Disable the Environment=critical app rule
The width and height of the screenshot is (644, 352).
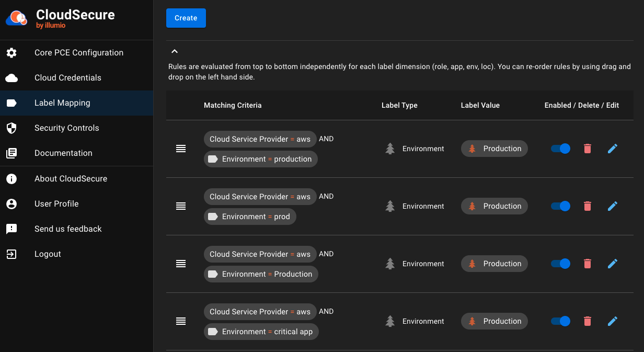[x=560, y=321]
